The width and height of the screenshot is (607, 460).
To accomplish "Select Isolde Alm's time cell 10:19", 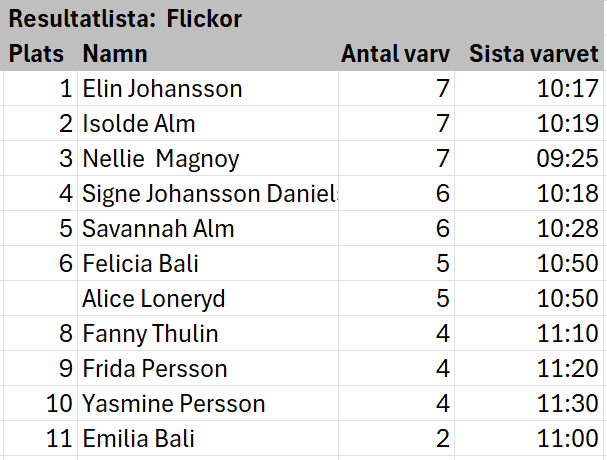I will click(529, 123).
